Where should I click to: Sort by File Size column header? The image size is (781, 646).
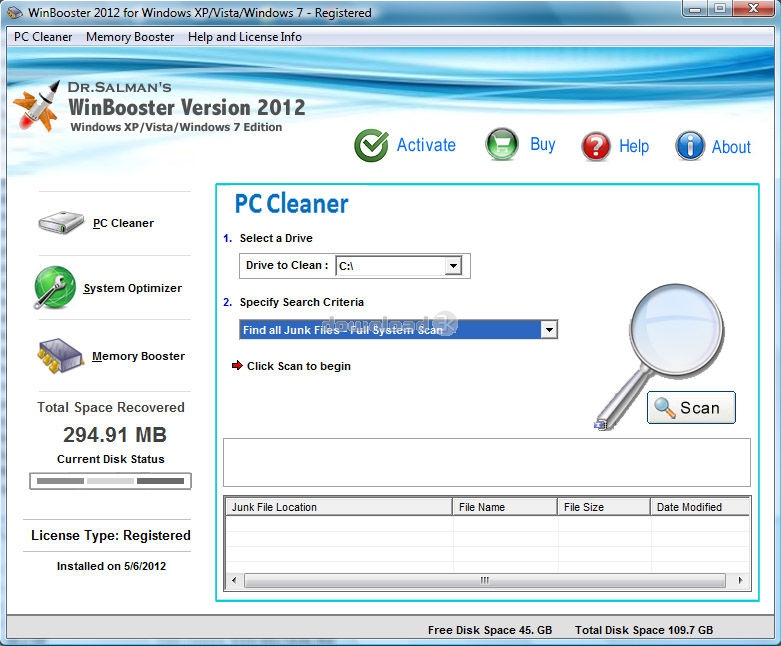604,507
